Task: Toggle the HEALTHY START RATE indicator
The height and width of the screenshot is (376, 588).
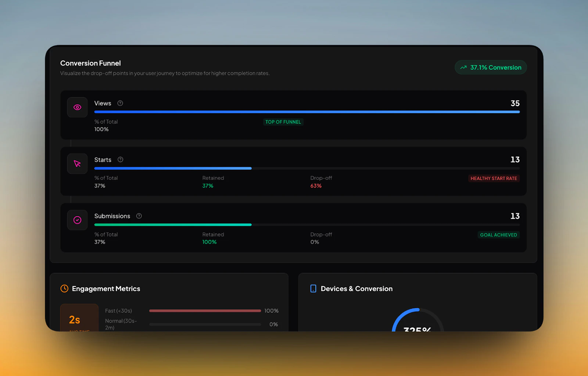Action: click(494, 178)
